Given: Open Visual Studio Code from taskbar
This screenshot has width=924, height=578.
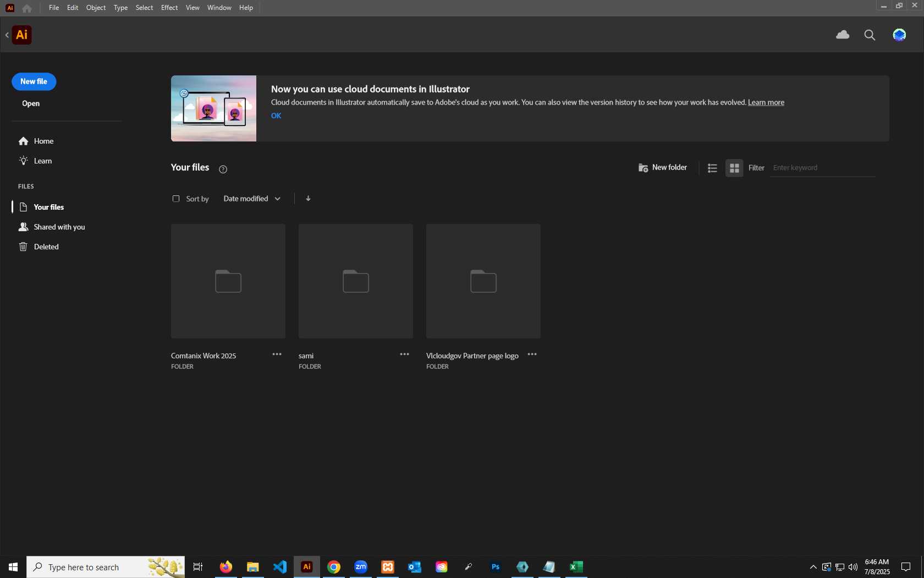Looking at the screenshot, I should [279, 567].
